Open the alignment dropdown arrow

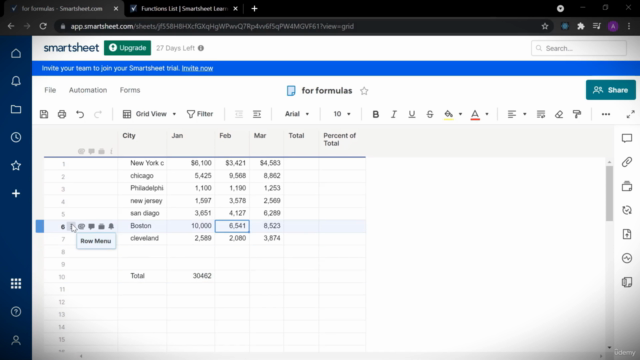pyautogui.click(x=524, y=114)
